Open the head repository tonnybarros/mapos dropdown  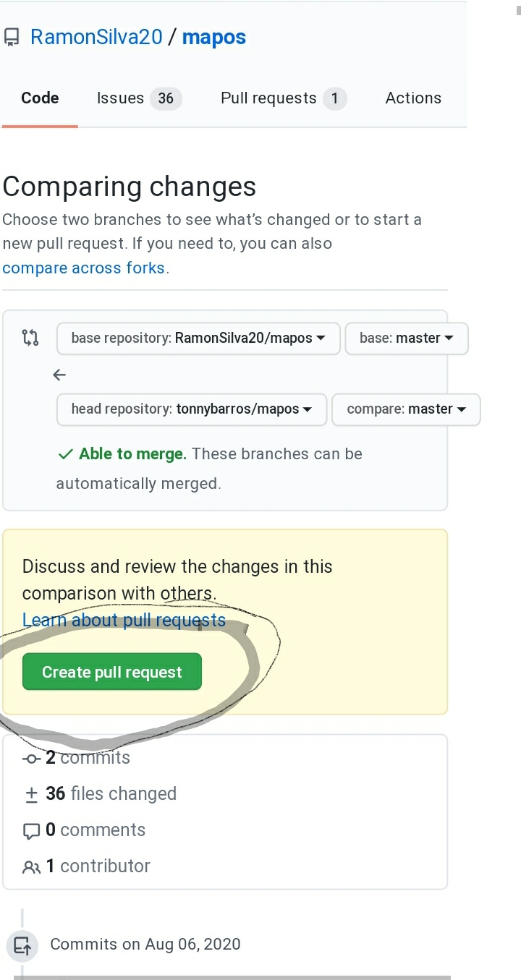coord(190,409)
